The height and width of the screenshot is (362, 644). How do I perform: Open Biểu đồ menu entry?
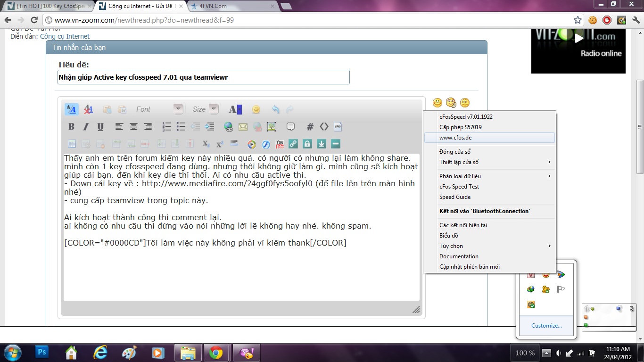pos(489,236)
